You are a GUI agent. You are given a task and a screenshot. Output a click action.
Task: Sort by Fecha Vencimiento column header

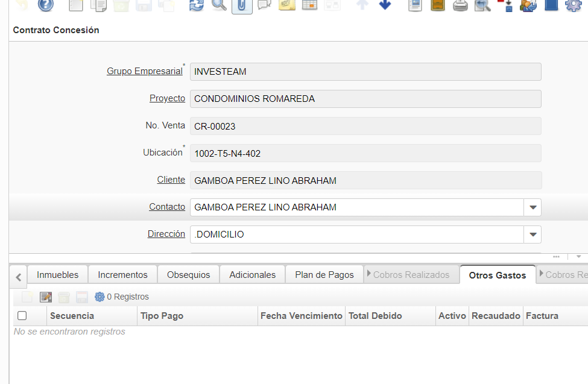click(302, 316)
